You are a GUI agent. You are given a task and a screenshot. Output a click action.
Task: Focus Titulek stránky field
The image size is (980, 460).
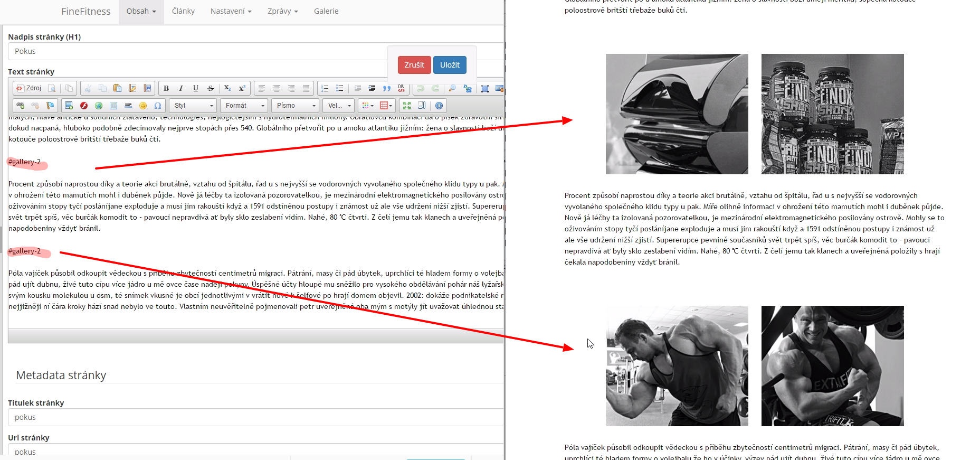pos(256,417)
